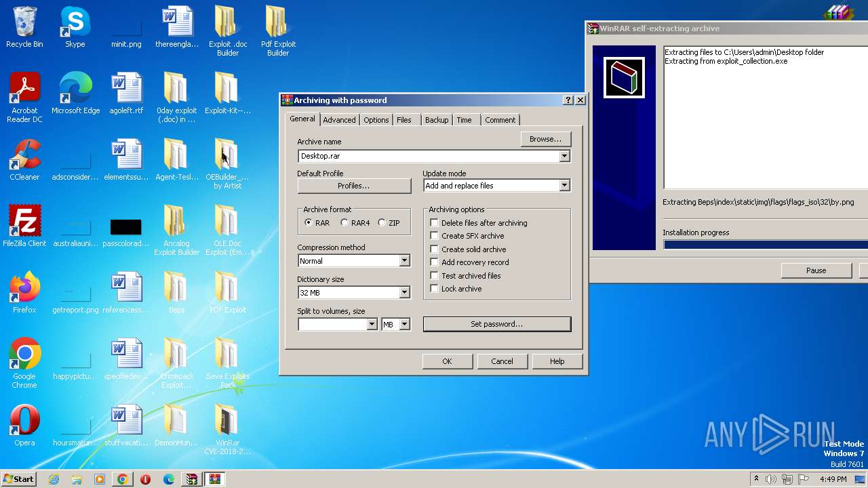The height and width of the screenshot is (488, 868).
Task: Show hidden system tray icons
Action: click(756, 479)
